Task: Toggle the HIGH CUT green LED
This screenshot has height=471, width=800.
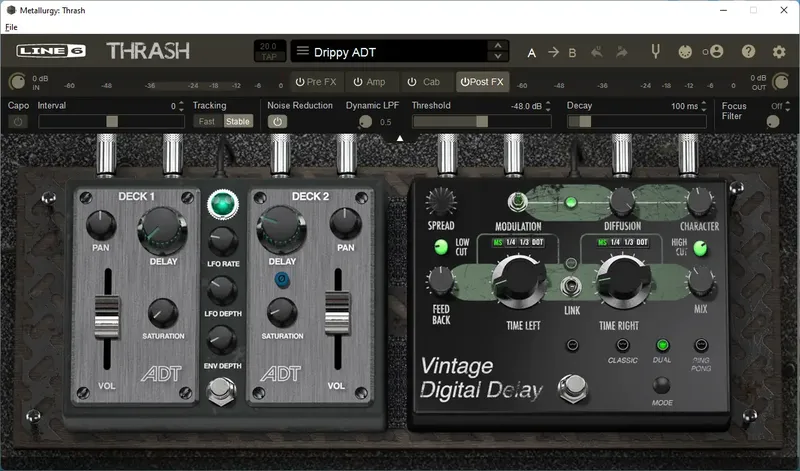Action: pos(701,249)
